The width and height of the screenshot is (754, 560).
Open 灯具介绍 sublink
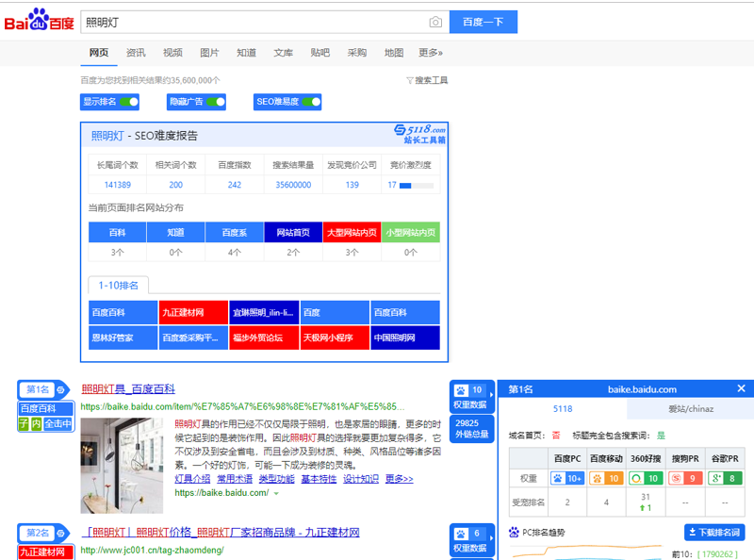192,479
